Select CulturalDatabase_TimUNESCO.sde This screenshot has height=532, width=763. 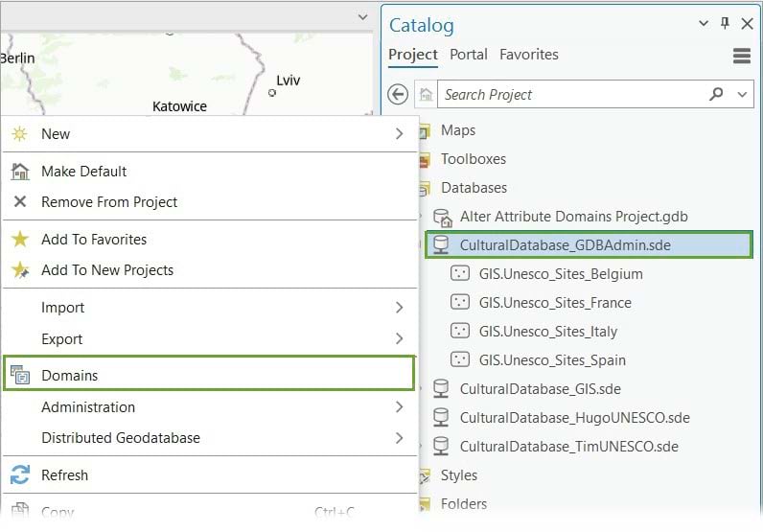[x=568, y=447]
